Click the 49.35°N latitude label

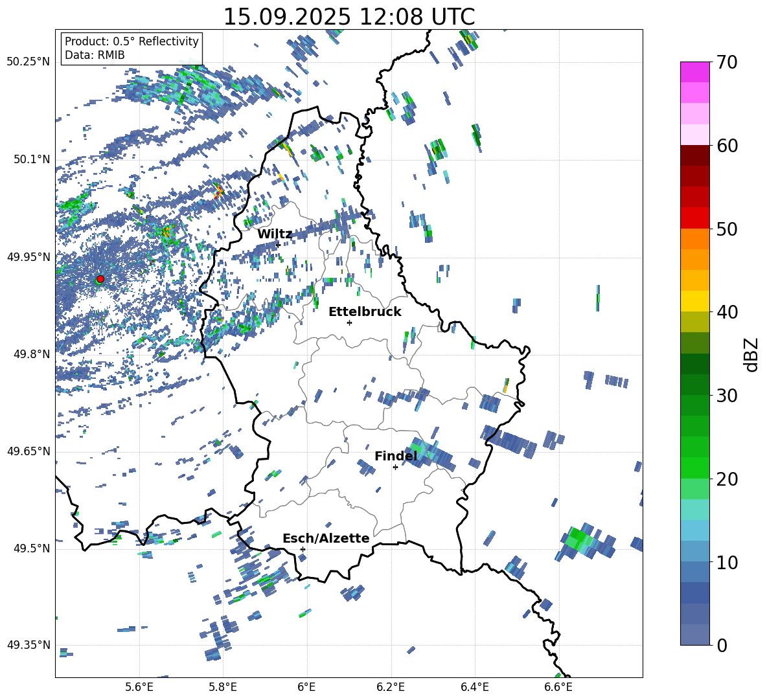pos(29,645)
